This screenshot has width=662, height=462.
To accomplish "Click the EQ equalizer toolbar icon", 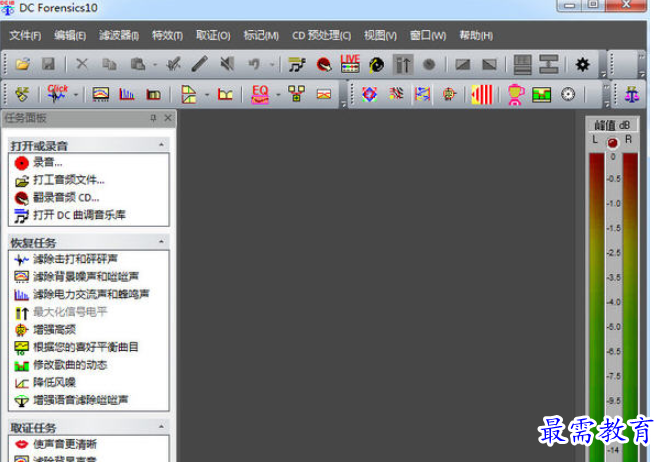I will click(x=260, y=94).
